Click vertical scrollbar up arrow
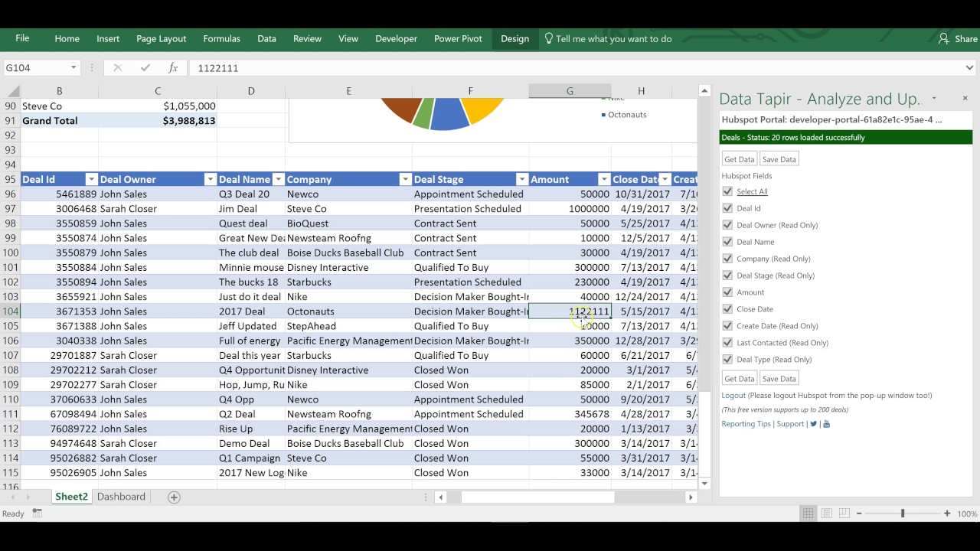Image resolution: width=980 pixels, height=551 pixels. pyautogui.click(x=704, y=92)
